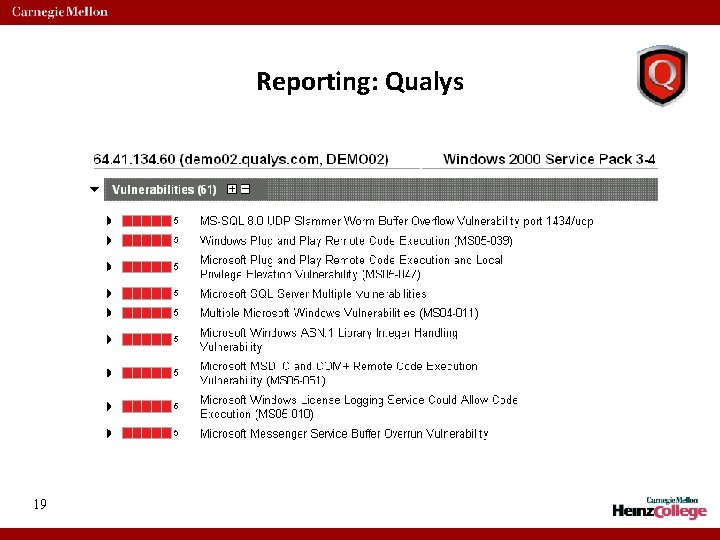Click the slide number 19
720x540 pixels.
coord(40,504)
